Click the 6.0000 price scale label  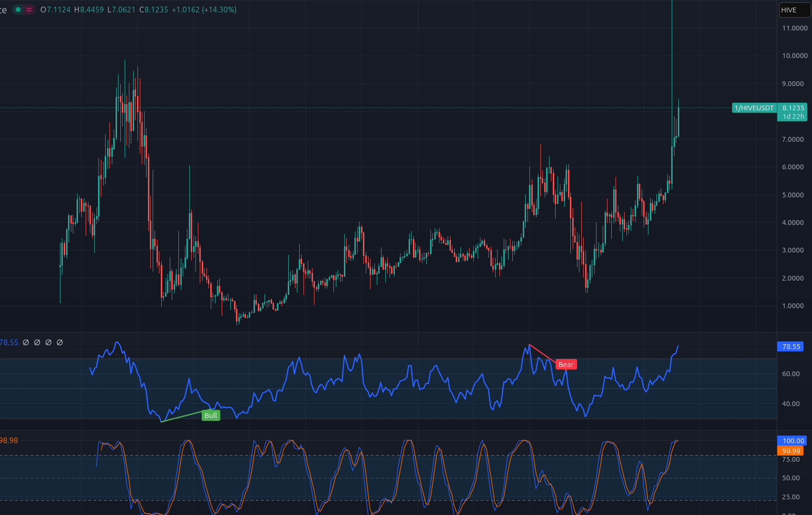point(793,167)
